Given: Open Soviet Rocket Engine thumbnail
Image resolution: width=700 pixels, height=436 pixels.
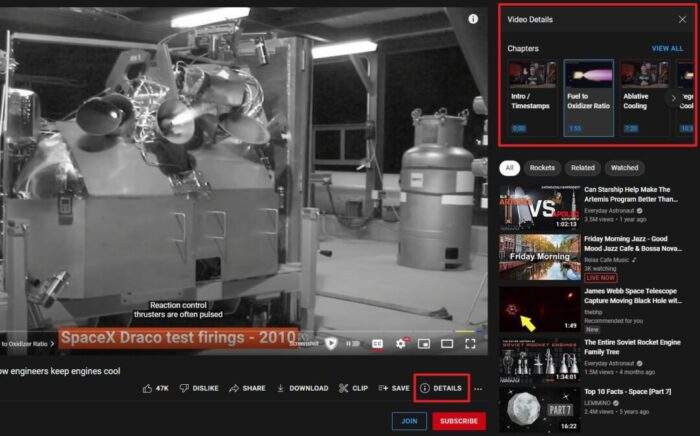Looking at the screenshot, I should (x=540, y=360).
